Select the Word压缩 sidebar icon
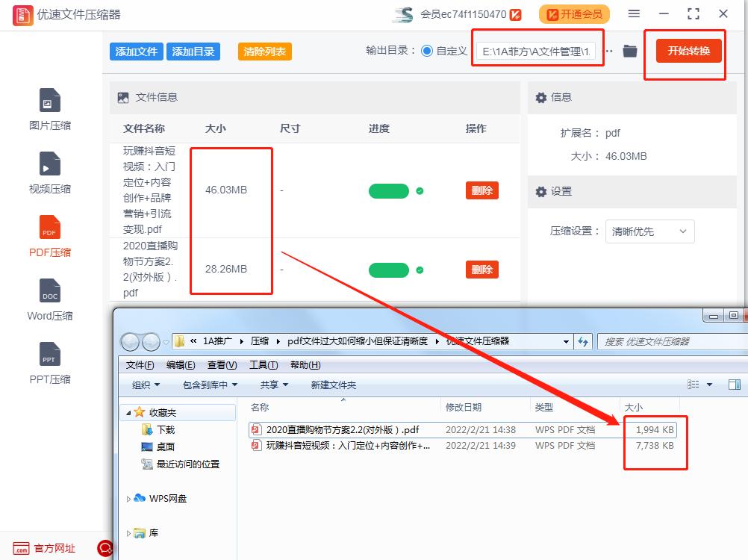The width and height of the screenshot is (748, 560). click(49, 301)
